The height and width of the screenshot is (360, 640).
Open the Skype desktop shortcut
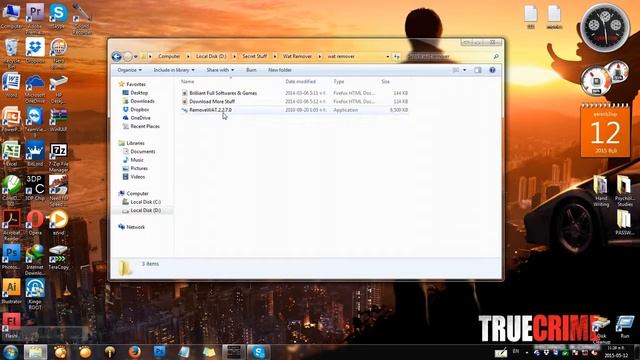click(x=58, y=16)
